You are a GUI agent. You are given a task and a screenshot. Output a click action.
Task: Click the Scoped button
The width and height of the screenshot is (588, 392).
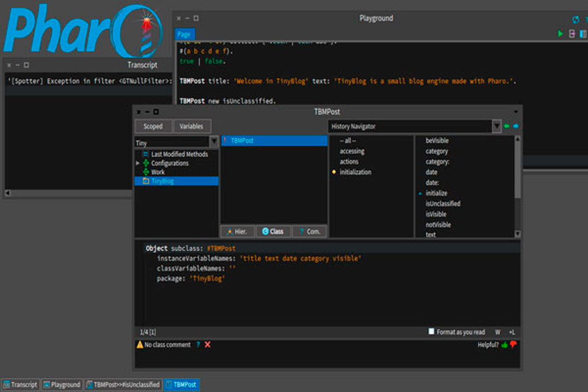[153, 126]
